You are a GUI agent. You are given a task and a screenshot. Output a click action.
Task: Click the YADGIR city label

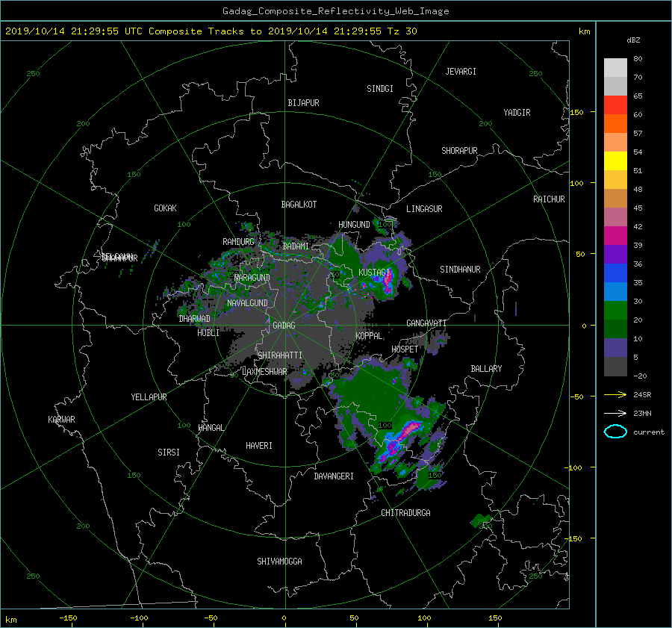517,113
